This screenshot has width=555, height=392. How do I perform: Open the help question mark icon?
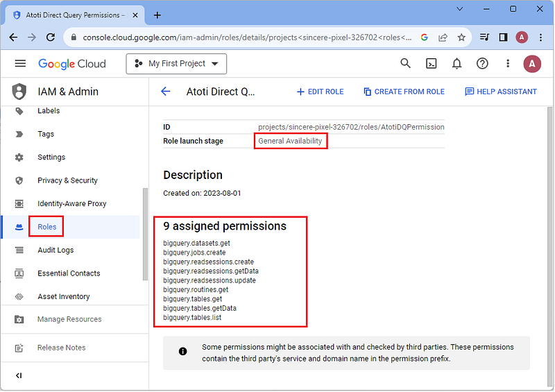[x=482, y=64]
